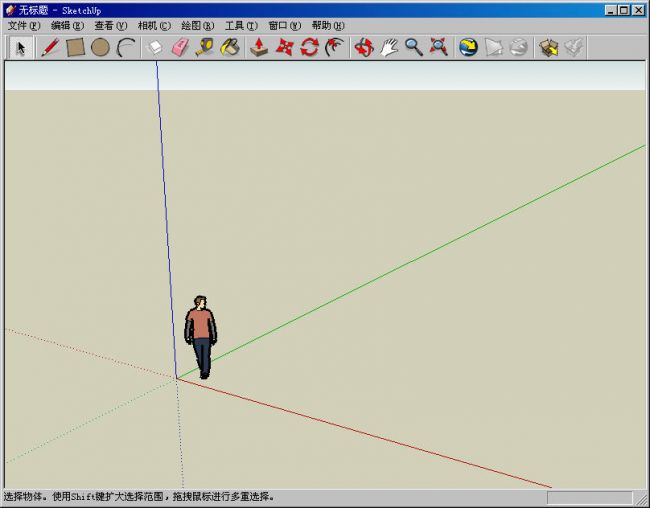This screenshot has height=508, width=650.
Task: Pick the red Pencil line tool
Action: pyautogui.click(x=50, y=47)
